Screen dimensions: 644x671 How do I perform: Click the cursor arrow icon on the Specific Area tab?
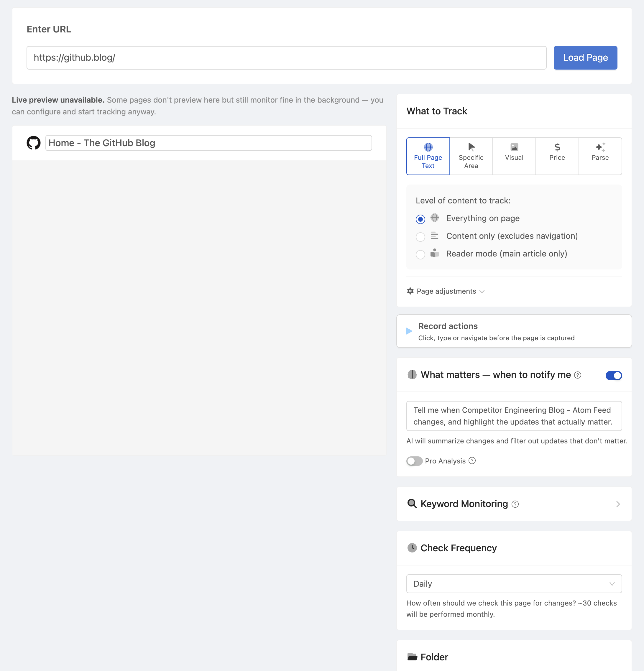(471, 147)
